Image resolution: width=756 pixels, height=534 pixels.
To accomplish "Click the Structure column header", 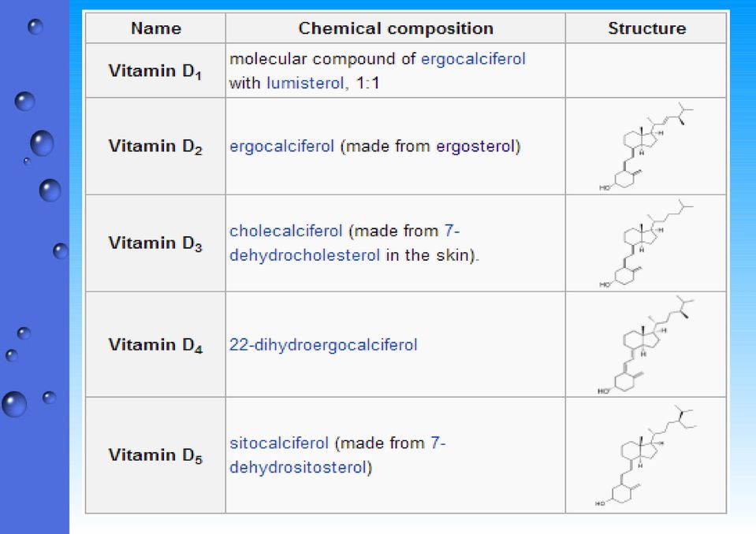I will [646, 28].
